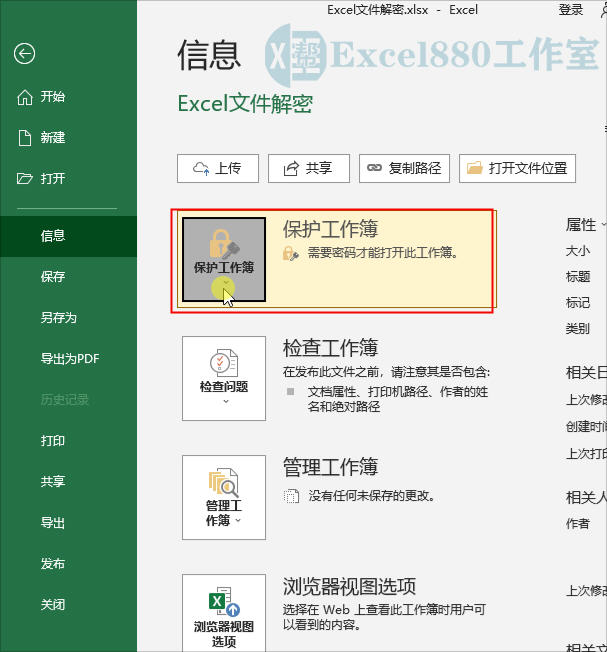Click the 复制路径 button
This screenshot has width=607, height=652.
[405, 168]
